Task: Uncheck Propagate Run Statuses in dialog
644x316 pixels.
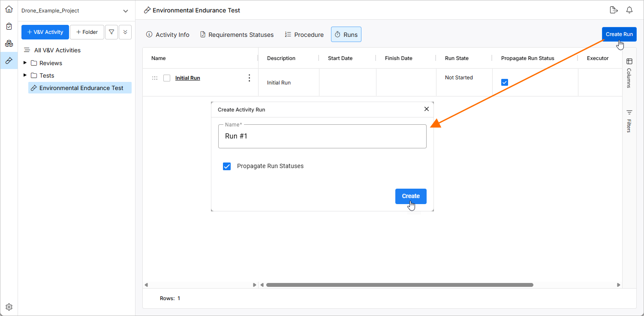Action: (x=227, y=166)
